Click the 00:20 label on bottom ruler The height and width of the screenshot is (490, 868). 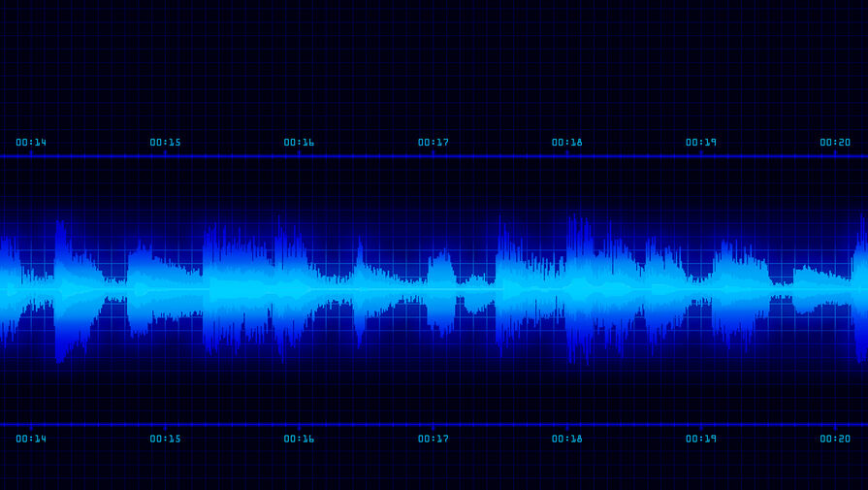click(x=835, y=439)
